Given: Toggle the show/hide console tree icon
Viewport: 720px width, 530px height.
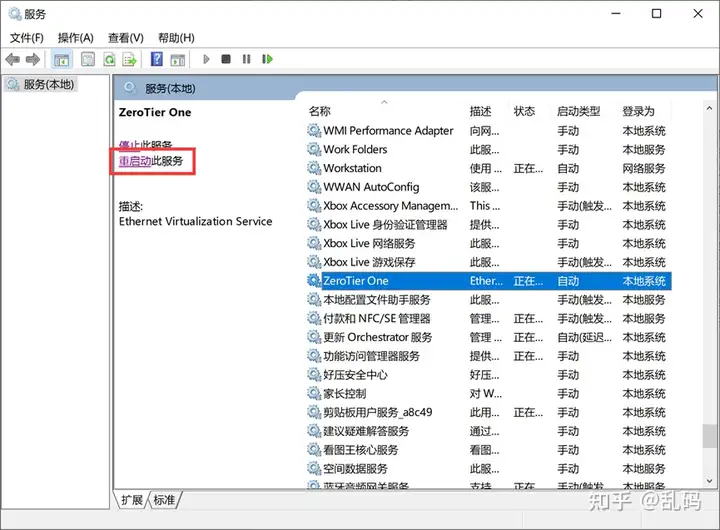Looking at the screenshot, I should point(62,59).
